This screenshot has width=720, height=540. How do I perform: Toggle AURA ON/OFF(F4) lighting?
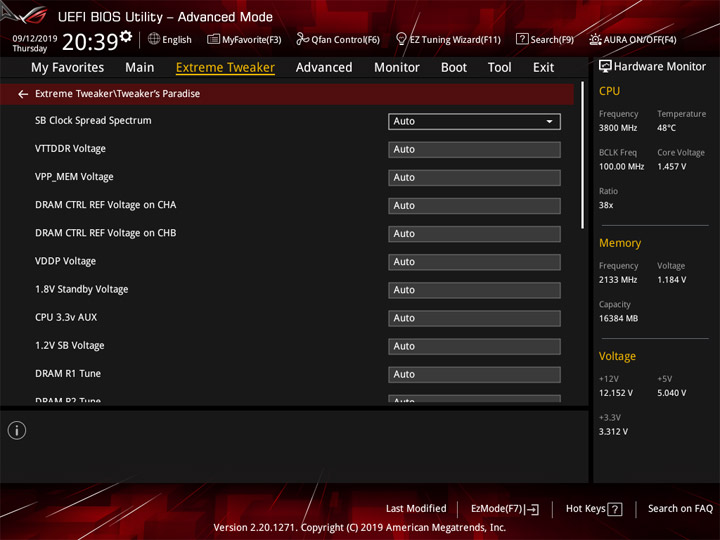click(x=633, y=39)
